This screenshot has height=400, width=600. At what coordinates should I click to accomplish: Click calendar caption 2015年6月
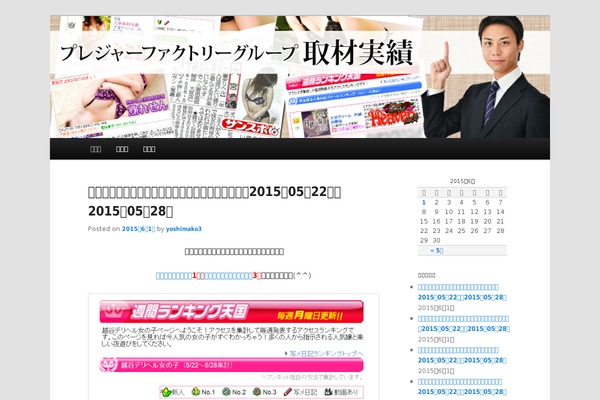(x=462, y=181)
